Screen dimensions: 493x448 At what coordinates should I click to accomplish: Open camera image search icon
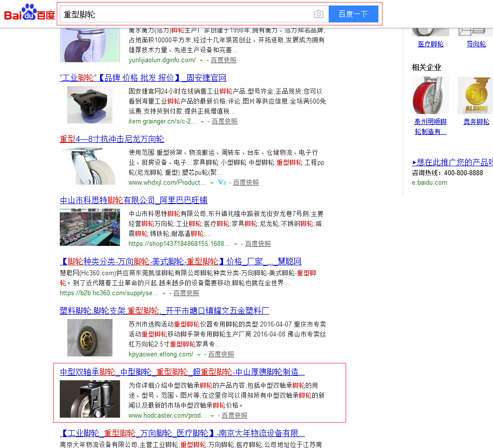point(318,14)
